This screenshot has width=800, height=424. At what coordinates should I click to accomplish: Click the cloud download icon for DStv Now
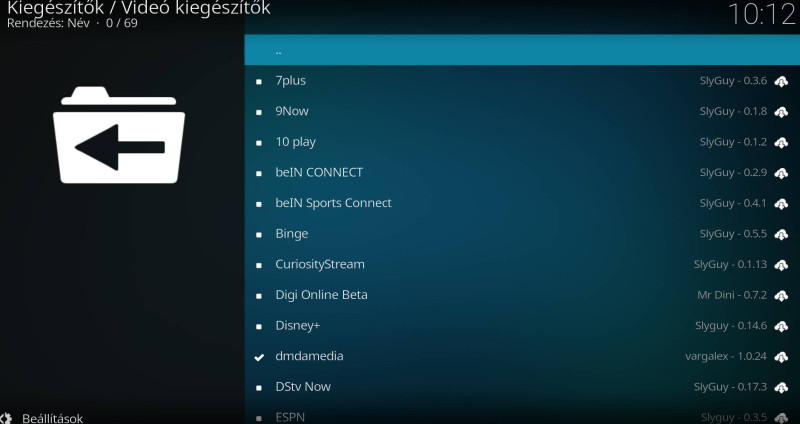click(781, 387)
